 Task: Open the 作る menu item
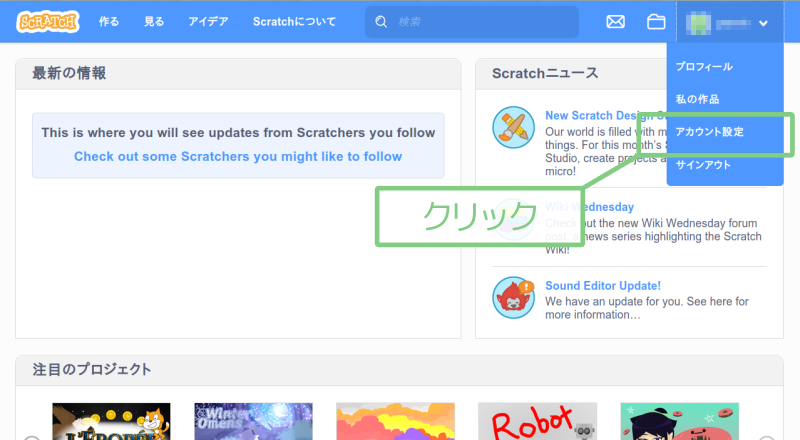point(109,21)
